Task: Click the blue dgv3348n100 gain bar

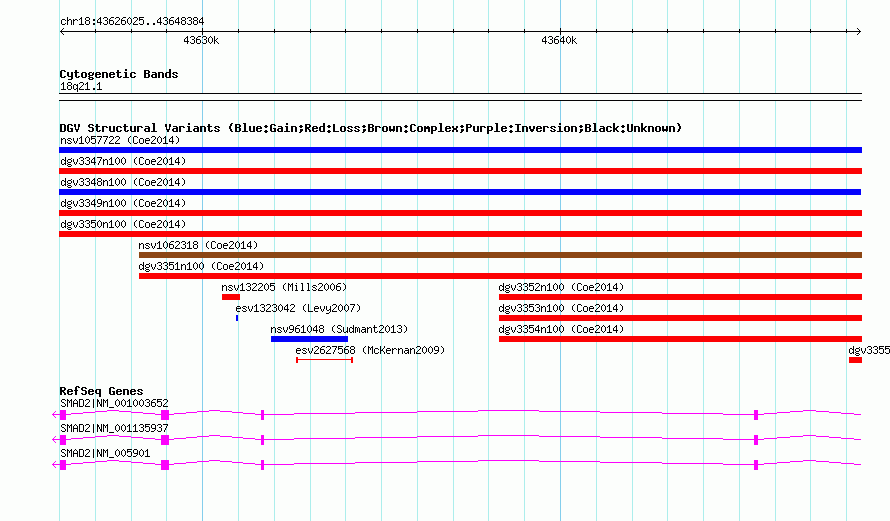Action: (x=460, y=192)
